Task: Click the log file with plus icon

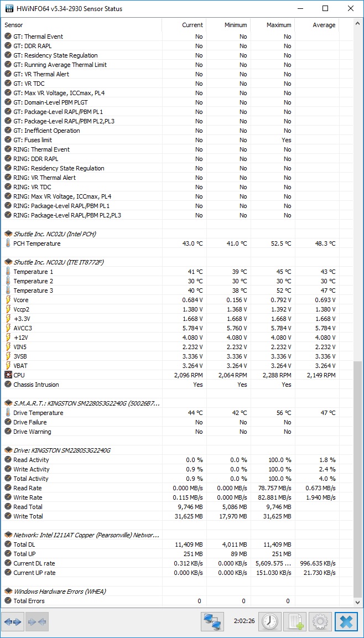Action: point(295,622)
